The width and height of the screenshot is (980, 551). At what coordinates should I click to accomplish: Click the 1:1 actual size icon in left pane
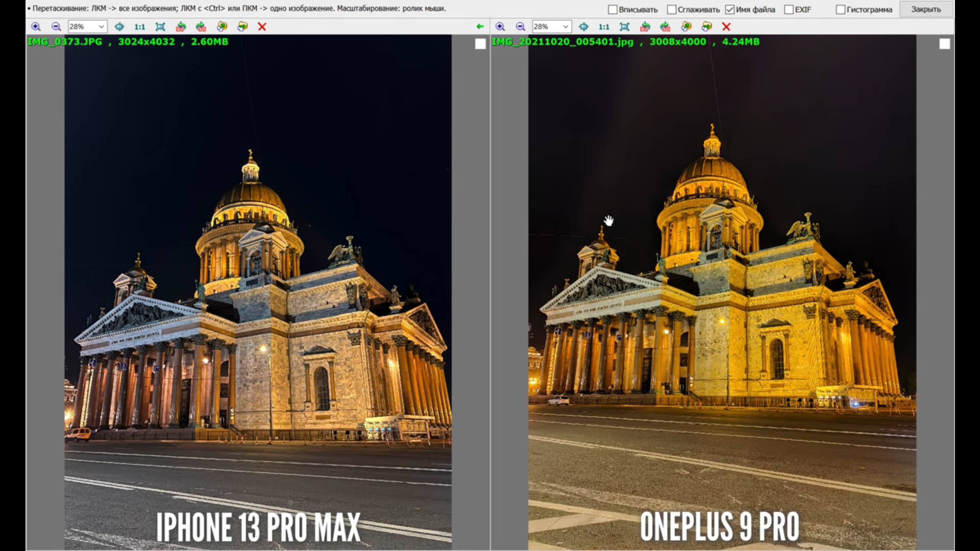pyautogui.click(x=139, y=27)
